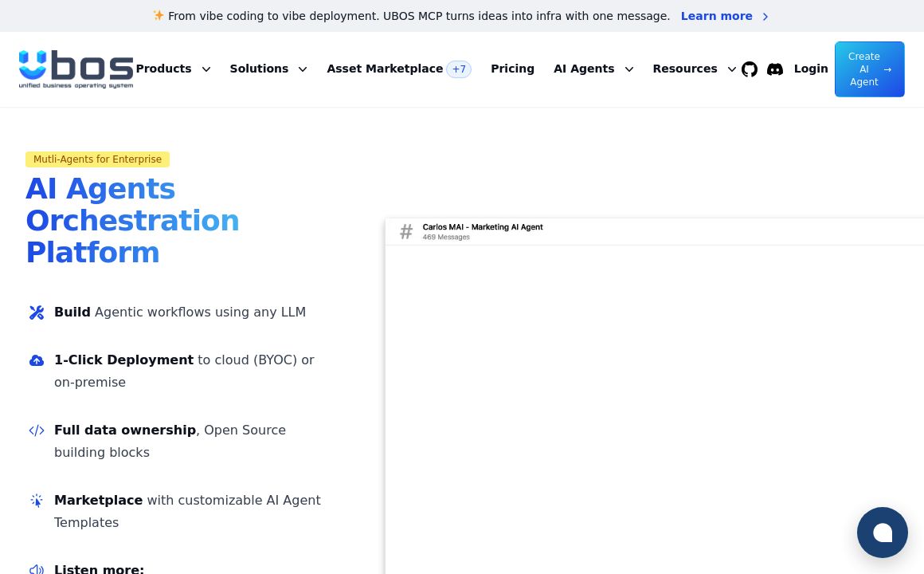
Task: Click the Marketplace cursor click icon
Action: [x=37, y=501]
